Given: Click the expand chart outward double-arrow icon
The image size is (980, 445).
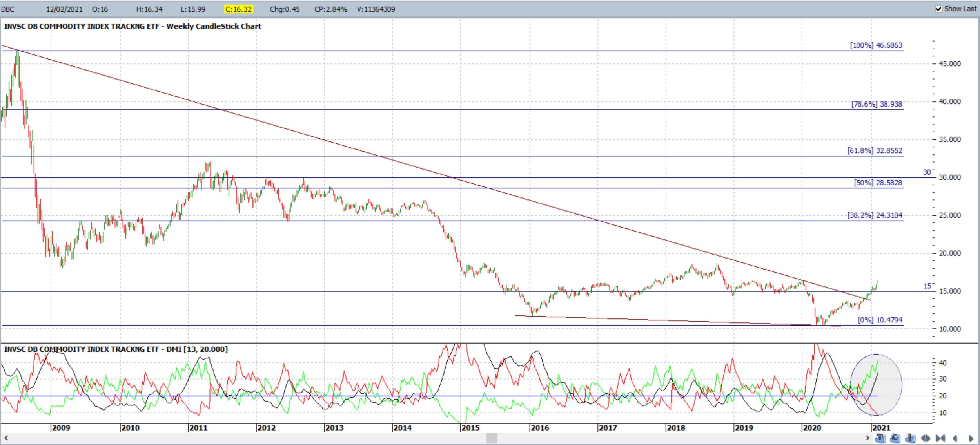Looking at the screenshot, I should (926, 438).
